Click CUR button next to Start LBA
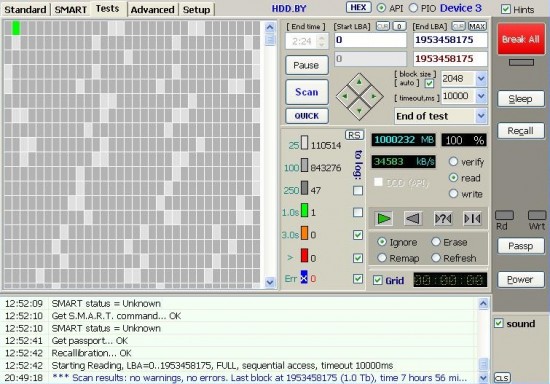The width and height of the screenshot is (550, 384). (382, 26)
